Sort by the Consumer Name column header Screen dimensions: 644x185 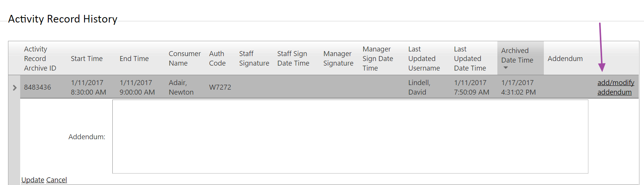pyautogui.click(x=185, y=59)
